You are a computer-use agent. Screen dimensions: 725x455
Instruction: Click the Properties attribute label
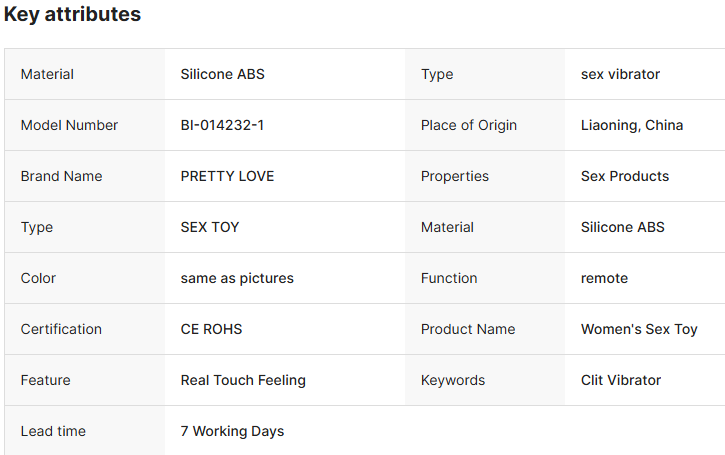click(x=455, y=176)
